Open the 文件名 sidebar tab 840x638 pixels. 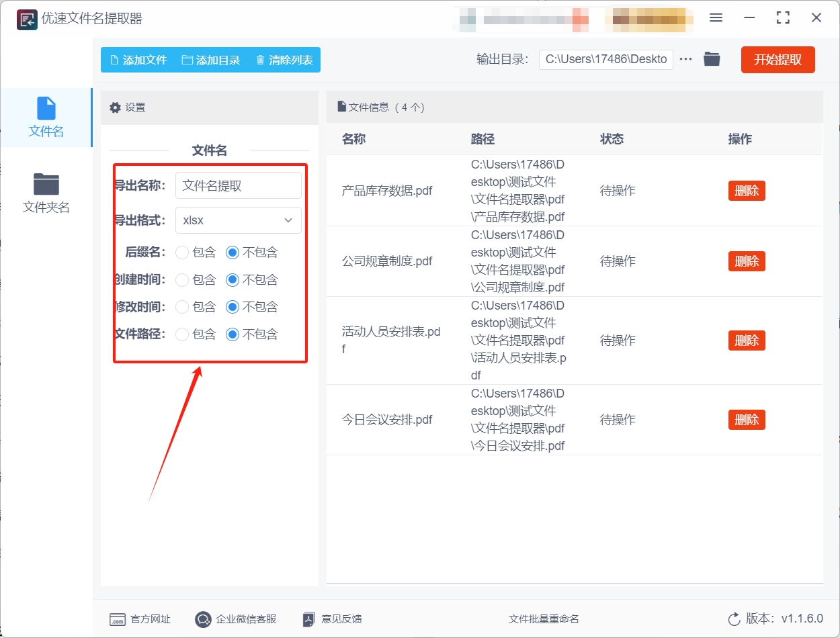coord(46,118)
